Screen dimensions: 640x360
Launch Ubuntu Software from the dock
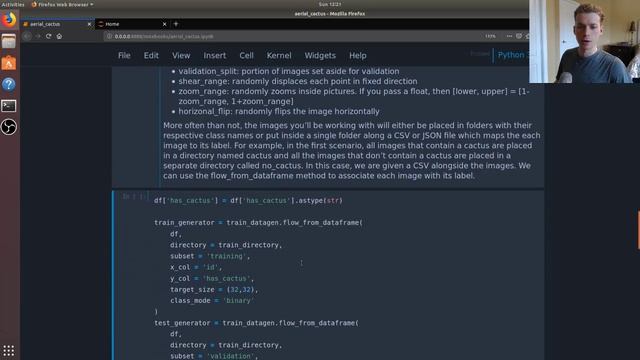[x=9, y=63]
